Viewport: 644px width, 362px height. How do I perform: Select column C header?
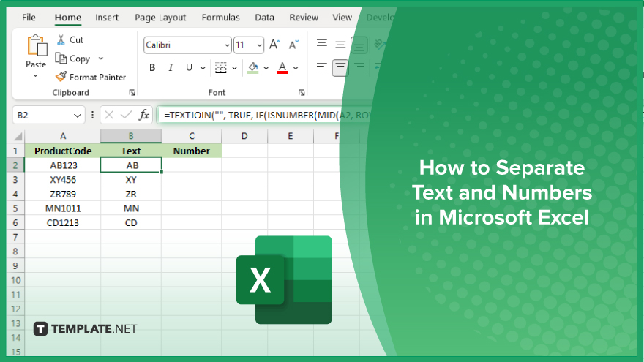click(x=192, y=136)
